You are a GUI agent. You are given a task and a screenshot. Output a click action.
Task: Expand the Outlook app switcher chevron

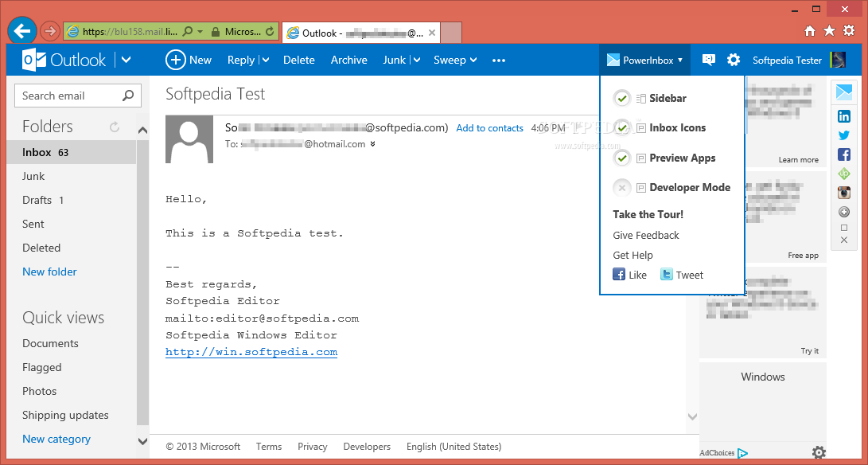[x=127, y=60]
